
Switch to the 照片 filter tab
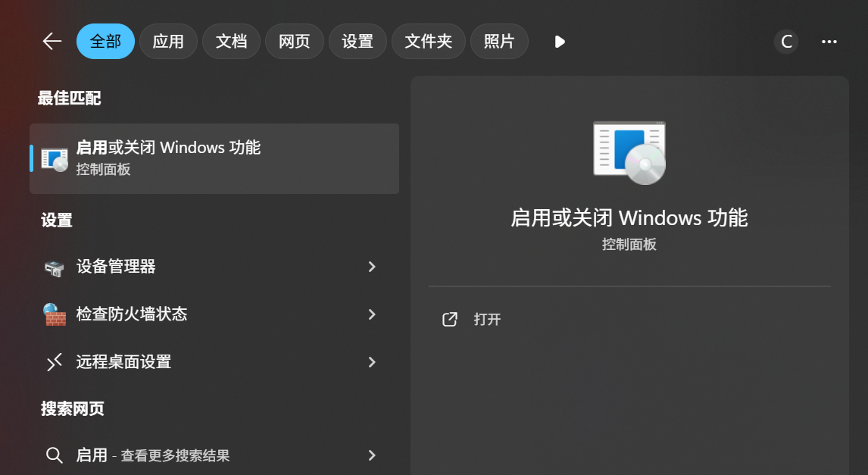click(499, 42)
